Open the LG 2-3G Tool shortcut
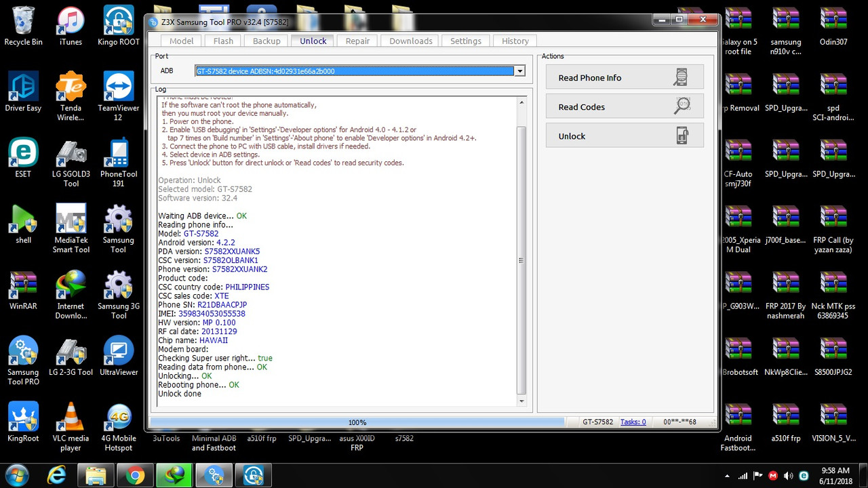Image resolution: width=868 pixels, height=488 pixels. coord(71,357)
